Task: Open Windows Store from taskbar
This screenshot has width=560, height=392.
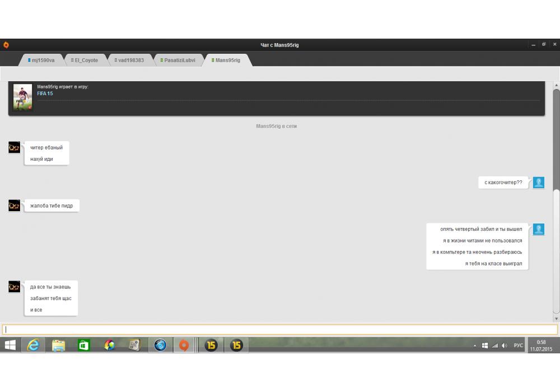Action: click(x=83, y=345)
